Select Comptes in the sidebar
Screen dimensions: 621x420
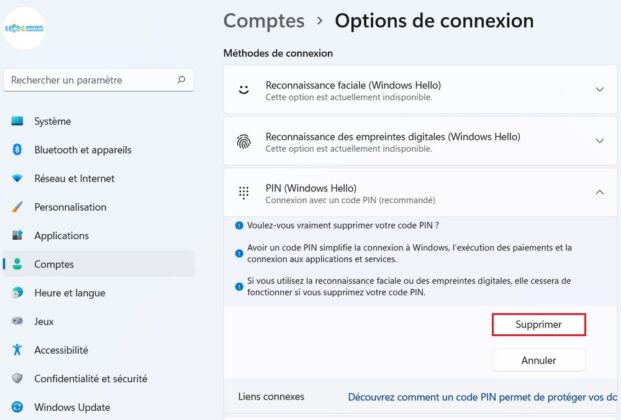tap(54, 264)
